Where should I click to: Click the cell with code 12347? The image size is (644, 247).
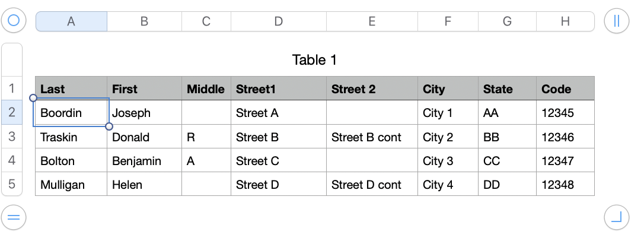coord(565,160)
